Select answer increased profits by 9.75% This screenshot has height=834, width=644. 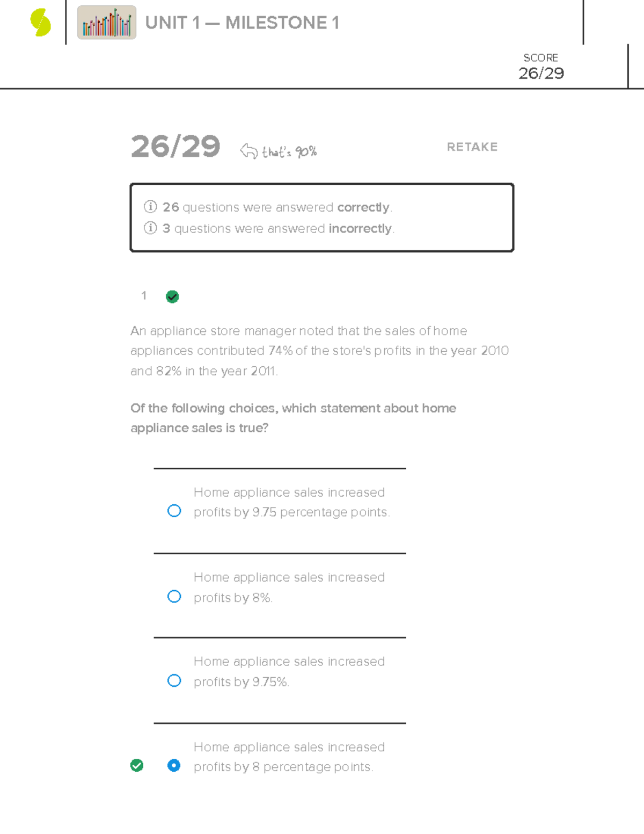[174, 680]
